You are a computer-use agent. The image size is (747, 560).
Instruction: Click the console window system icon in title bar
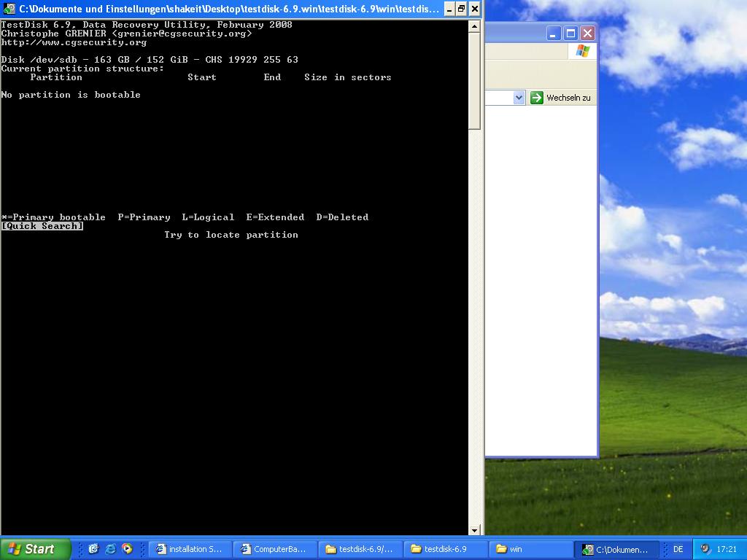click(x=9, y=9)
